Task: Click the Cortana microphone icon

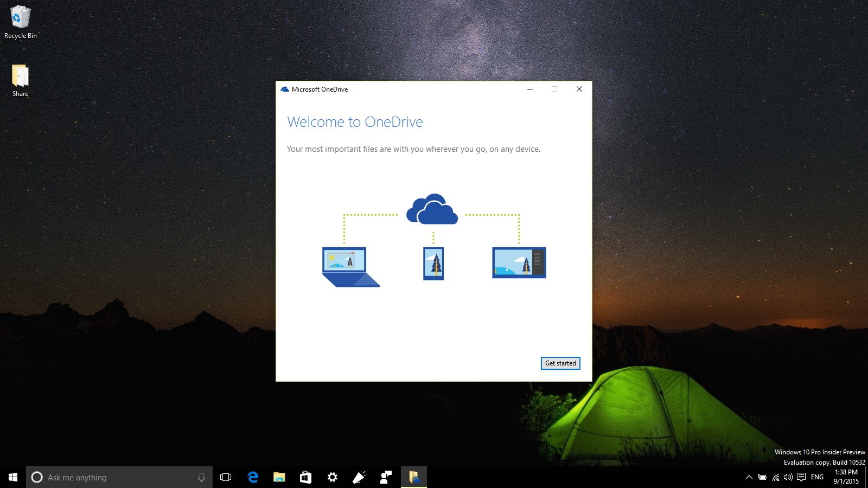Action: click(x=201, y=477)
